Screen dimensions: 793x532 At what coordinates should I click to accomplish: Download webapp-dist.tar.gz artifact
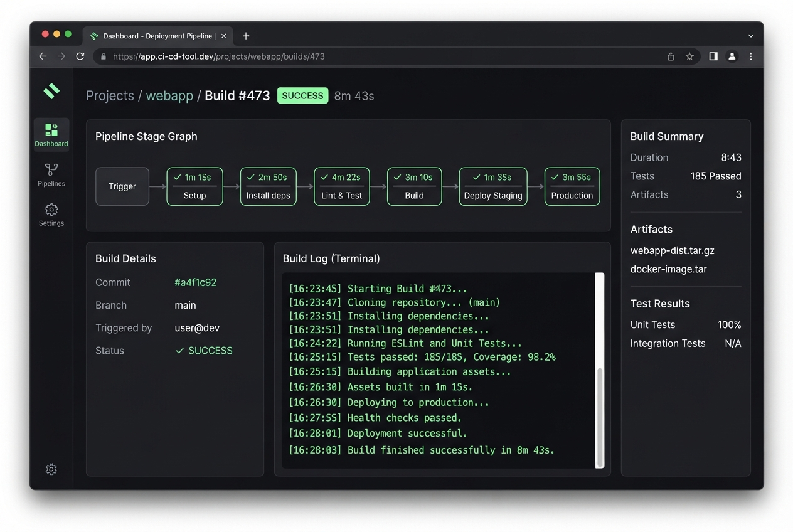click(x=672, y=250)
